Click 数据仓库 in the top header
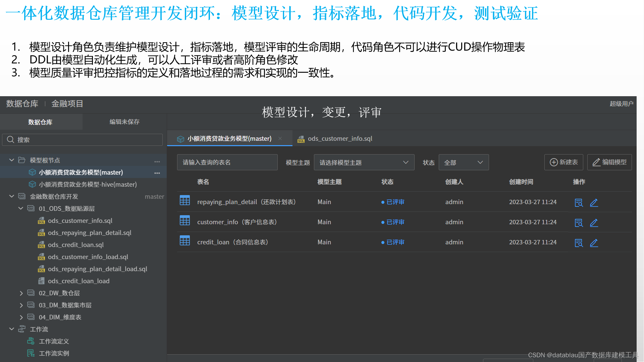The height and width of the screenshot is (362, 644). click(x=22, y=104)
